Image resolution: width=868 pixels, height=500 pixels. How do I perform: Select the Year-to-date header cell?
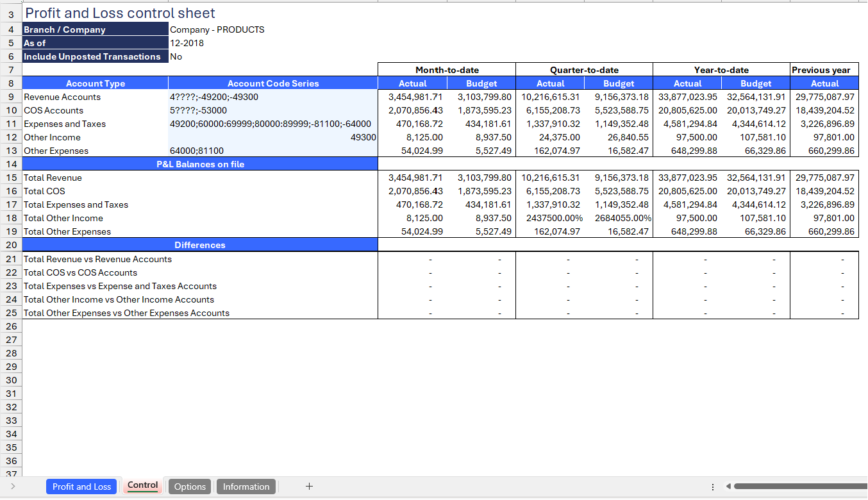pos(721,70)
